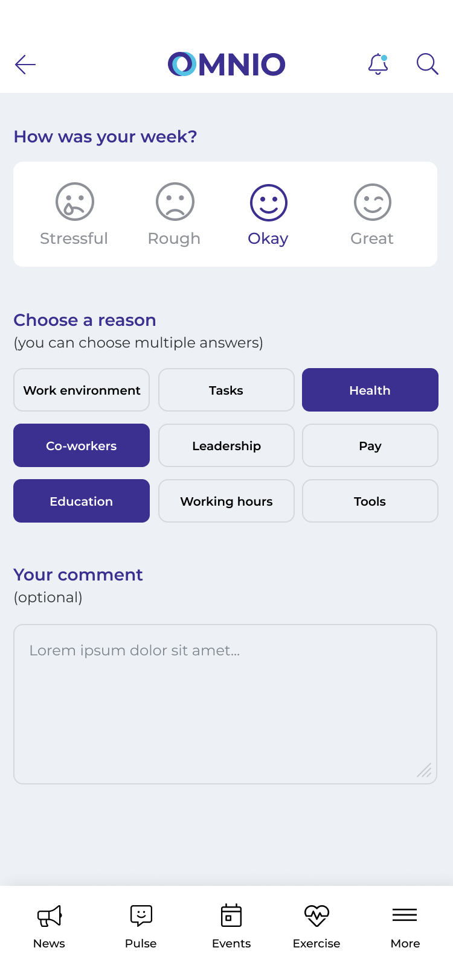Toggle the Tasks reason chip

226,390
